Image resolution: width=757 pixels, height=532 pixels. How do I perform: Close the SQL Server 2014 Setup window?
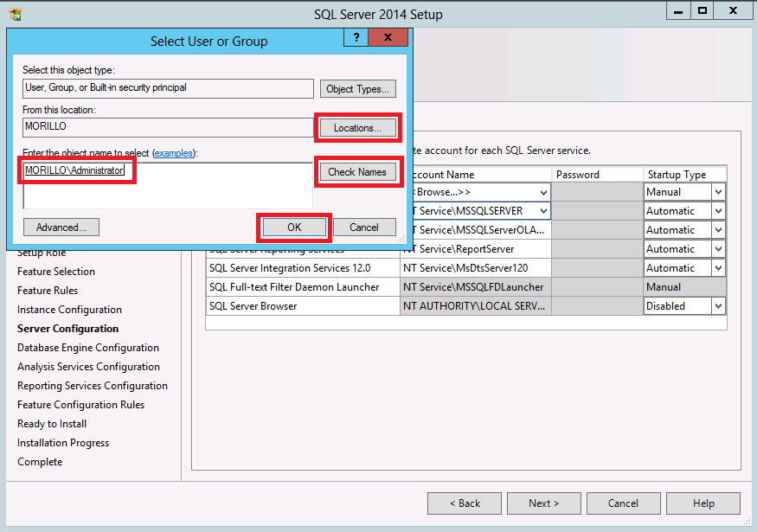tap(733, 10)
